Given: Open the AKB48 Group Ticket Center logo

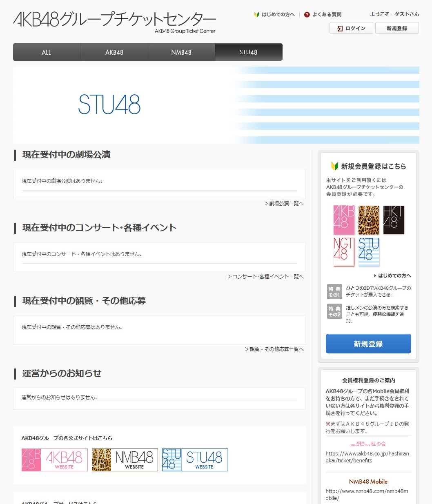Looking at the screenshot, I should (115, 22).
